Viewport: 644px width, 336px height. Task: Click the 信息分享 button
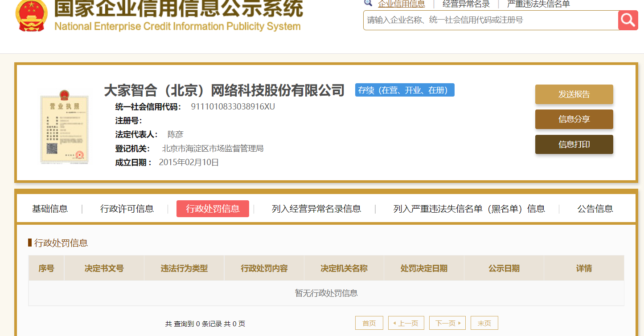(574, 119)
